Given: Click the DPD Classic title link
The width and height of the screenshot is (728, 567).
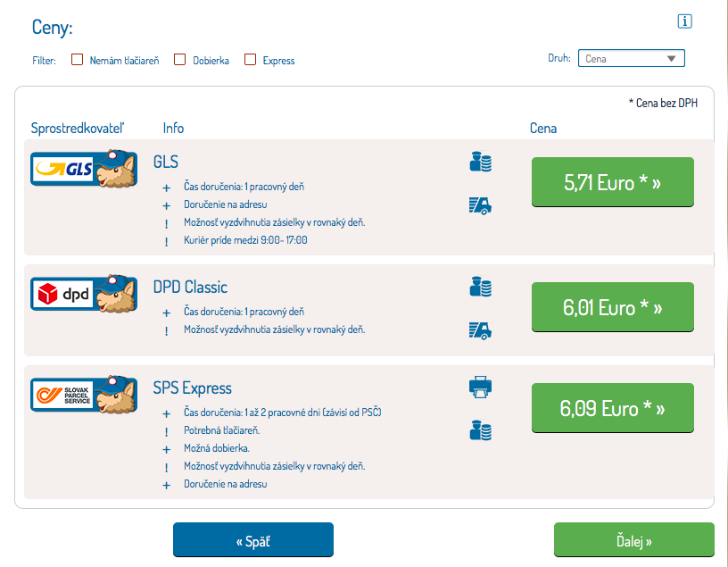Looking at the screenshot, I should coord(190,287).
